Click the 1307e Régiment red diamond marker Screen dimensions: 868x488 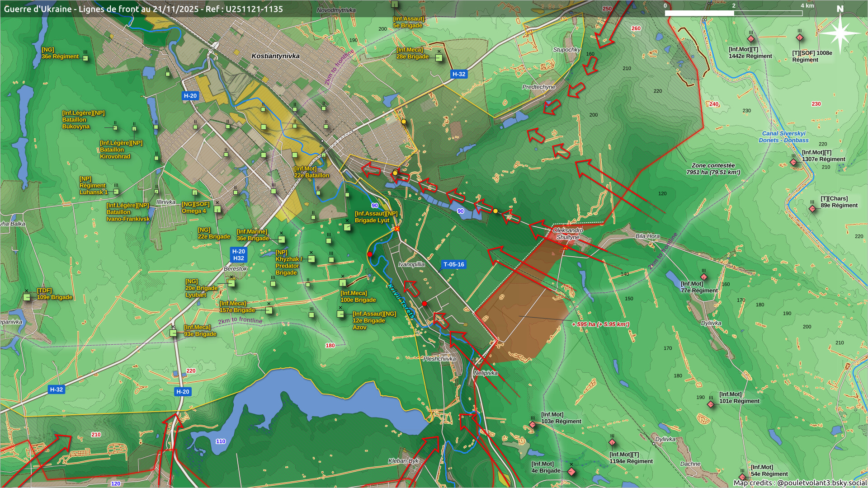793,162
